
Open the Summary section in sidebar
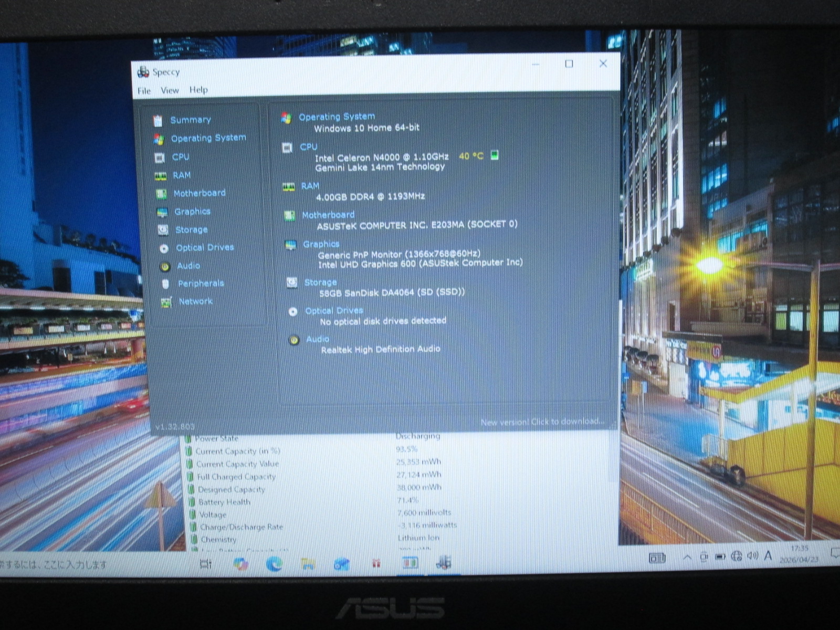tap(190, 120)
